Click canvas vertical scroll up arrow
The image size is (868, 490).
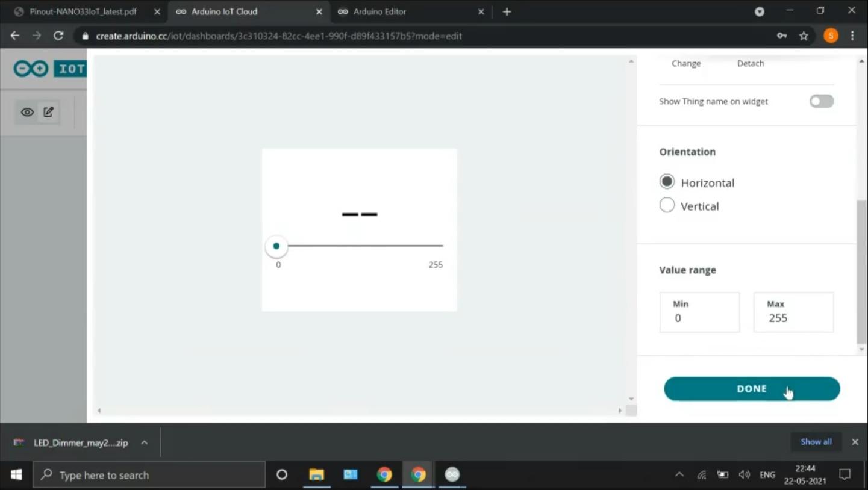coord(631,61)
